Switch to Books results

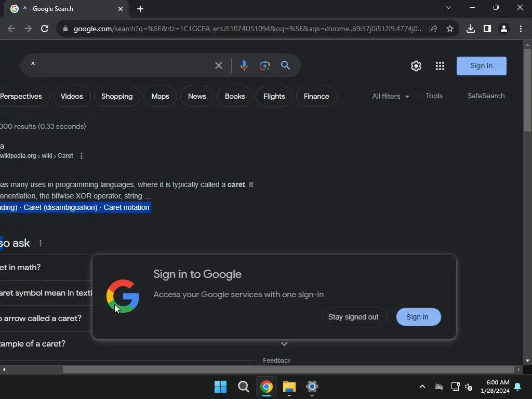[x=235, y=96]
